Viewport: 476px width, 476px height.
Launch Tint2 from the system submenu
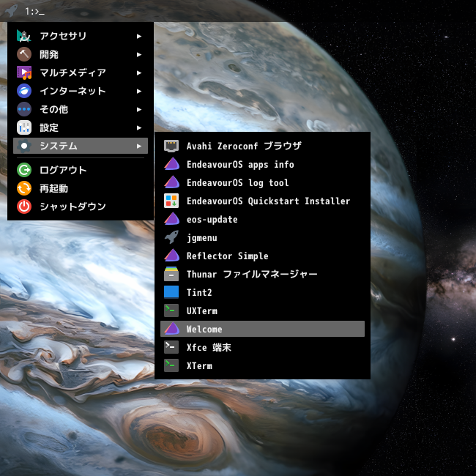pos(262,292)
